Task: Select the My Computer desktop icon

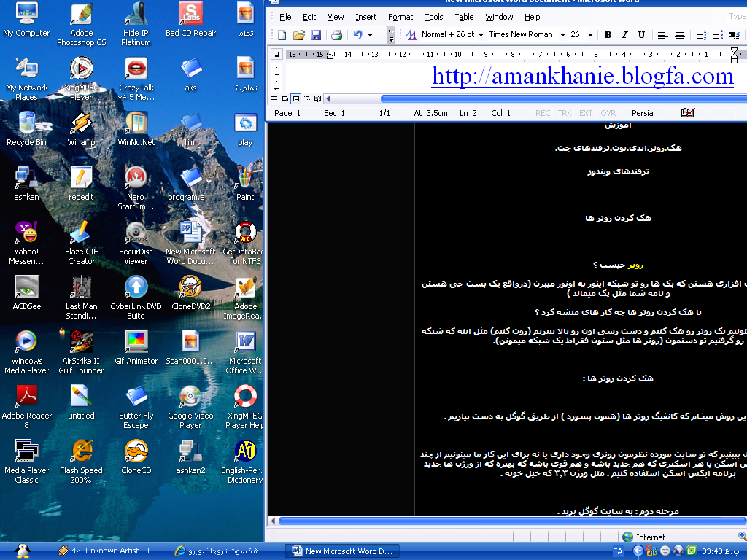Action: point(27,20)
